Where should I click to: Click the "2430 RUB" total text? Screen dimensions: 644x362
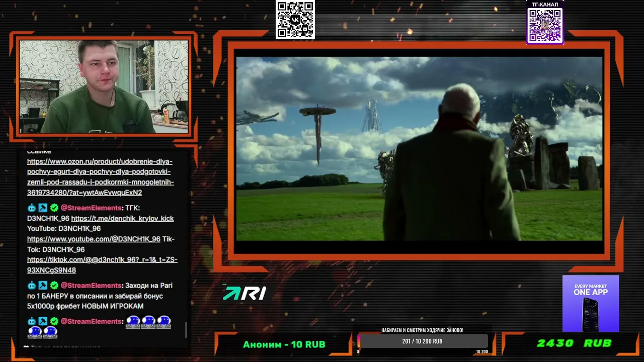coord(574,343)
